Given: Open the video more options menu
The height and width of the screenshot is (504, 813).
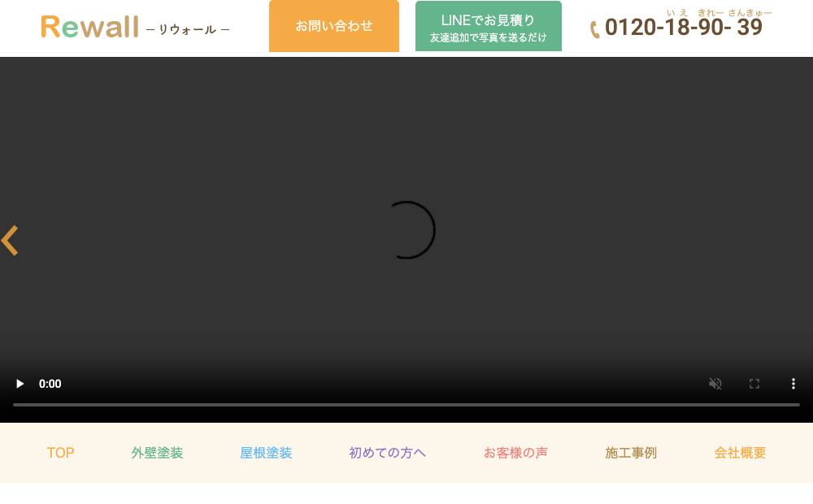Looking at the screenshot, I should pos(793,384).
